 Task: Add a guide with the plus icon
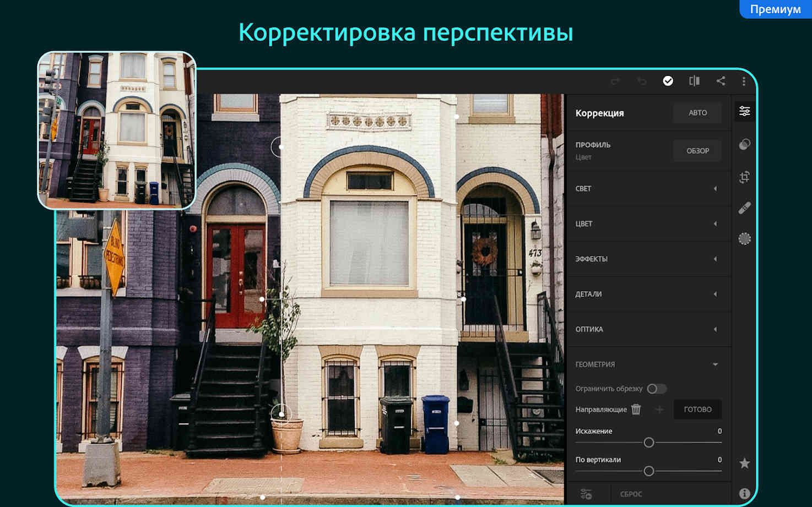[659, 409]
